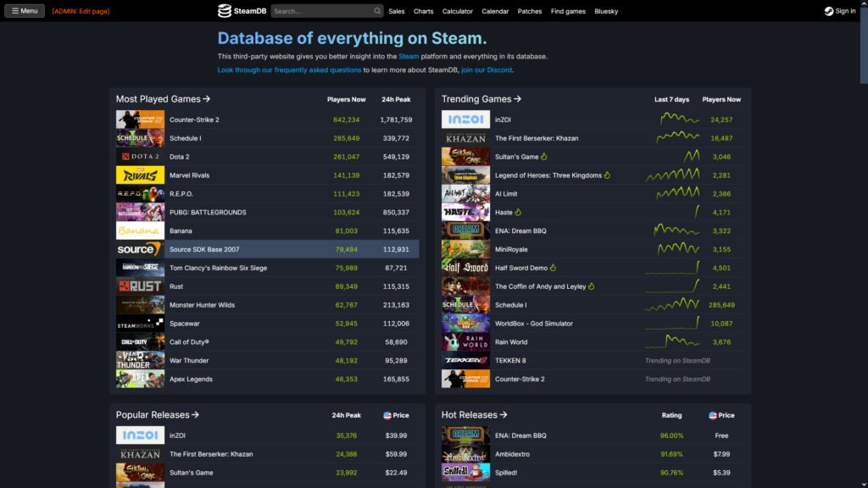Screen dimensions: 868x488
Task: Open MiniRoyale trending entry
Action: coord(511,250)
